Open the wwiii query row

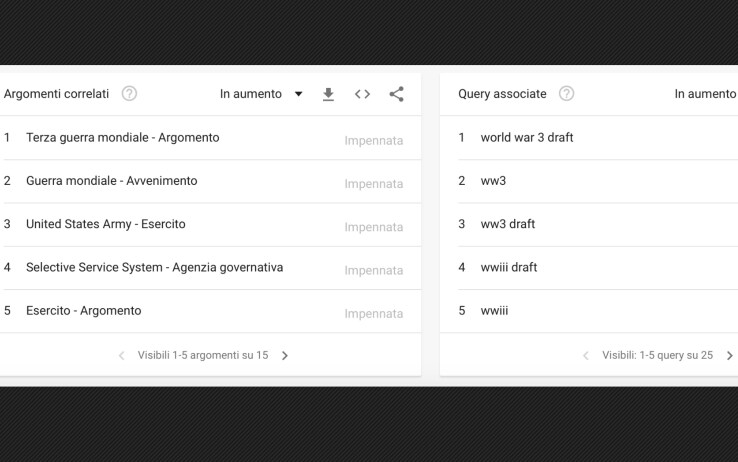coord(589,311)
